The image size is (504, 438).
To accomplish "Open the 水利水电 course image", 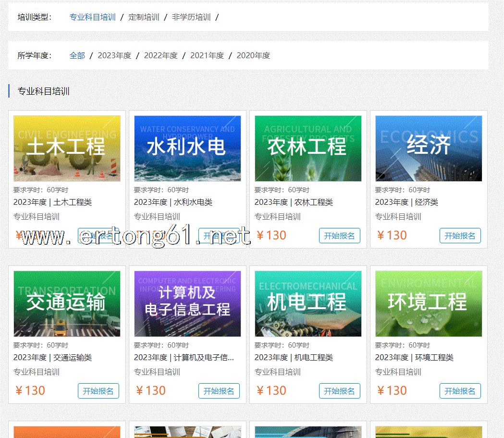I will point(187,148).
